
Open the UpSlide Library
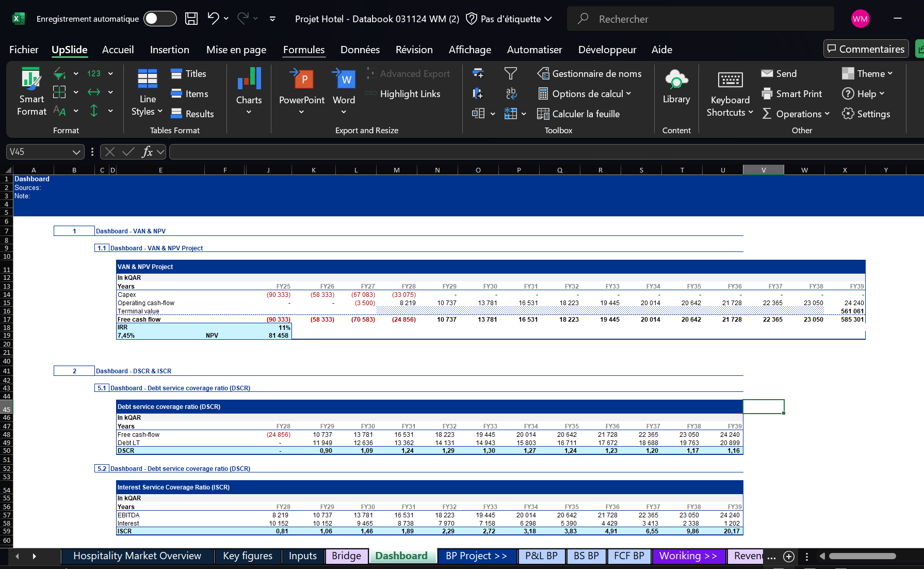pyautogui.click(x=676, y=80)
